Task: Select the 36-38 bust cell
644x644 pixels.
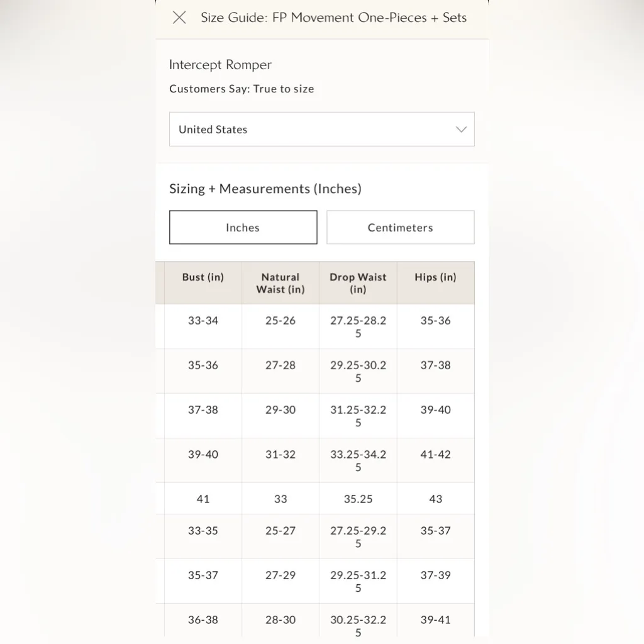Action: pyautogui.click(x=203, y=620)
